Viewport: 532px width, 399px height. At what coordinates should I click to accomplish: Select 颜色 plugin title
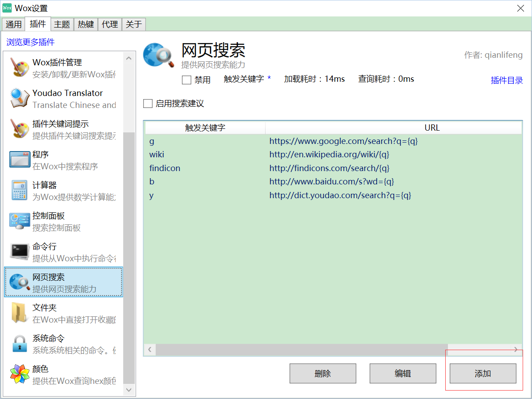(40, 369)
